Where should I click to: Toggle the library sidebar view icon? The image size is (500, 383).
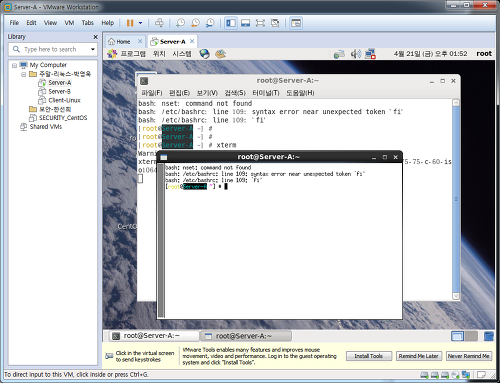(231, 23)
